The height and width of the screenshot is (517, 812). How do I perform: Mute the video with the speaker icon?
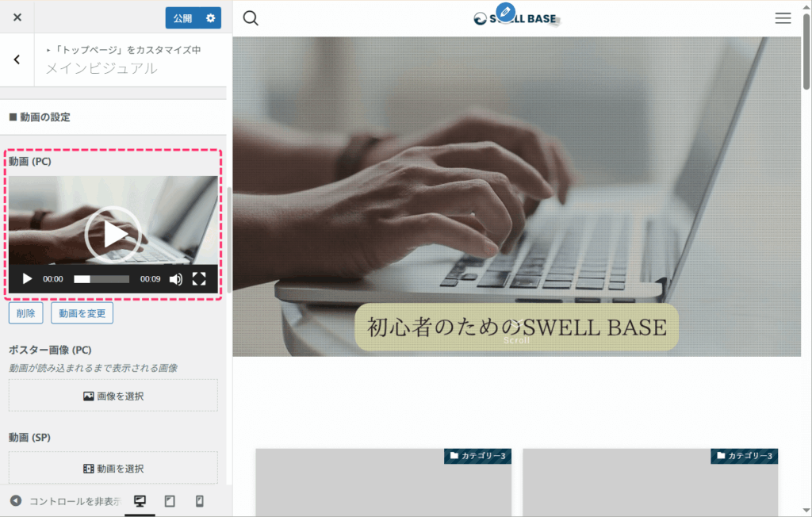point(175,279)
